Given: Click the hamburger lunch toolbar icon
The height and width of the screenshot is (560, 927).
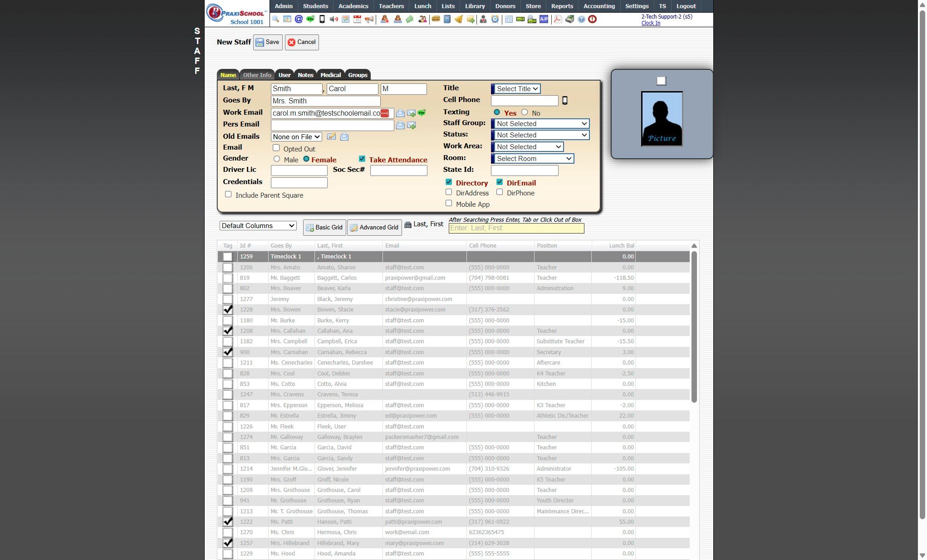Looking at the screenshot, I should pos(436,19).
